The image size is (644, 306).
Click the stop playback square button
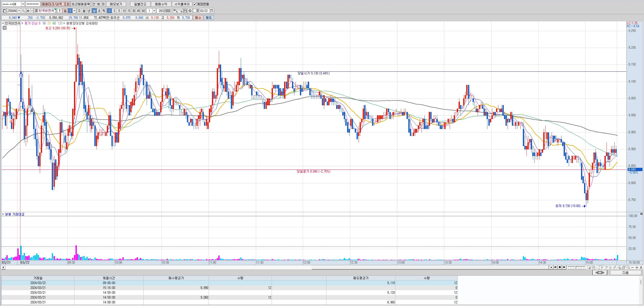[560, 267]
